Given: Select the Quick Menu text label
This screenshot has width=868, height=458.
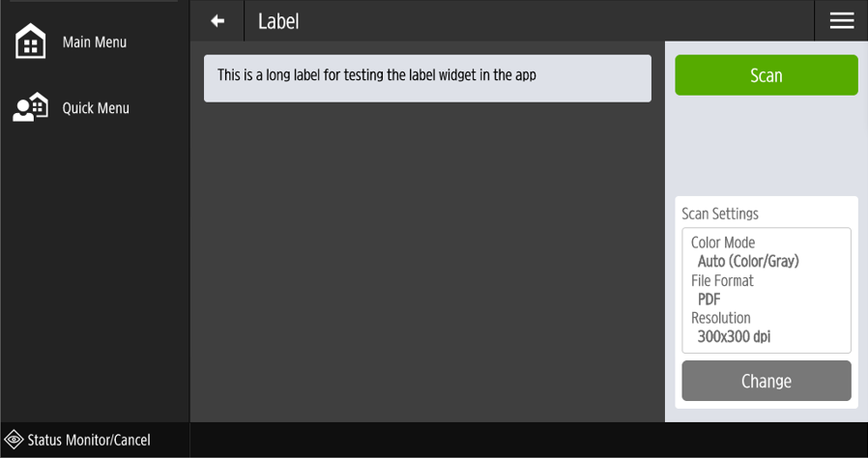Looking at the screenshot, I should click(96, 108).
